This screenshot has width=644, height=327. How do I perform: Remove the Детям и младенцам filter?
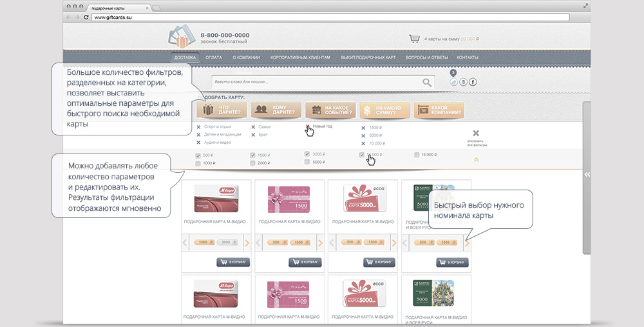[198, 135]
